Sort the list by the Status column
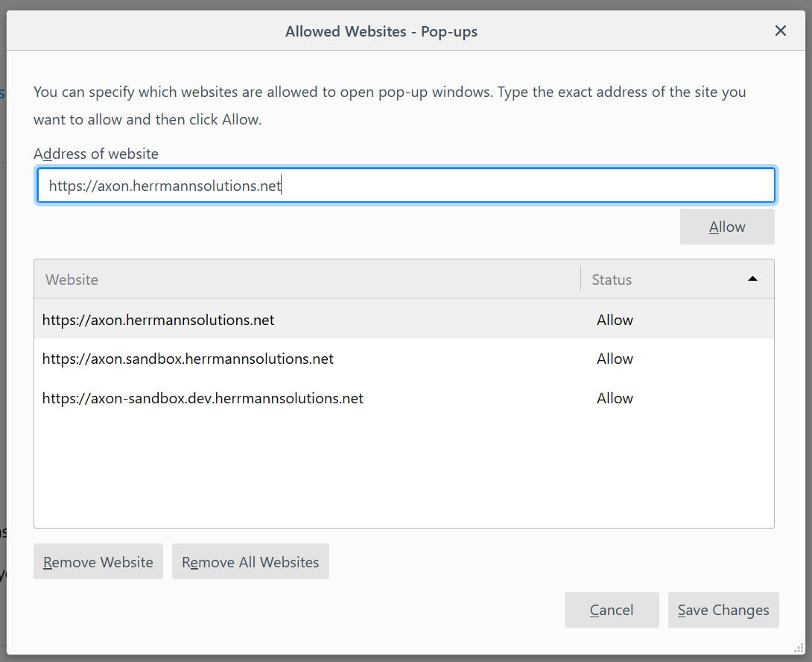The width and height of the screenshot is (812, 662). [x=612, y=279]
